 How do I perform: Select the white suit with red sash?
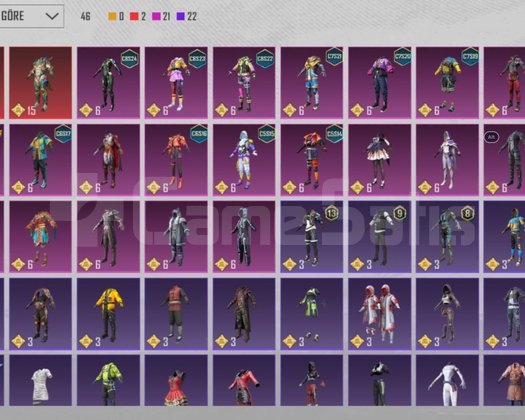coord(447,381)
